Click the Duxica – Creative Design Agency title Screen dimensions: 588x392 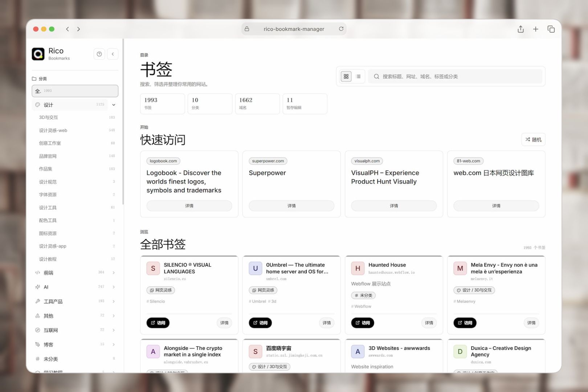coord(501,351)
